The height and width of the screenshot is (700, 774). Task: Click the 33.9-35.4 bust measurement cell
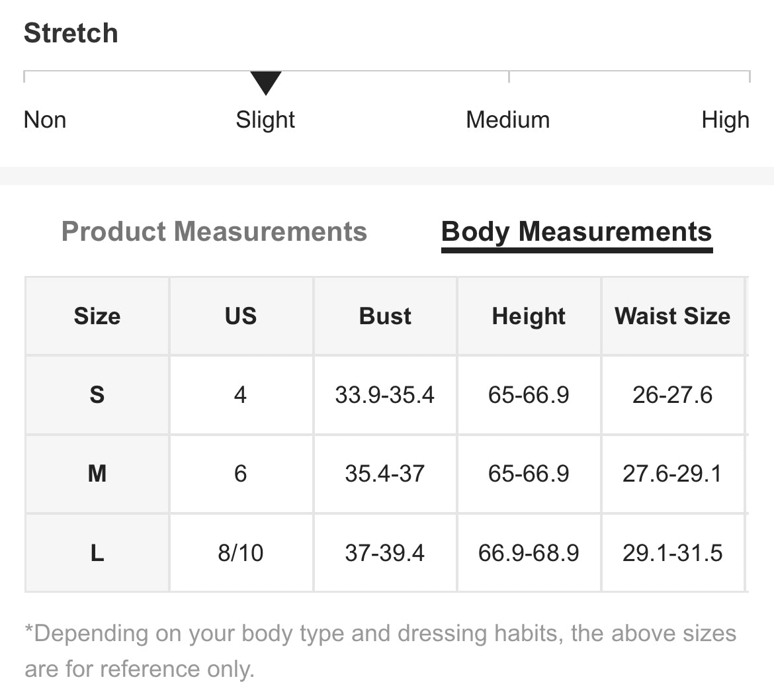[x=385, y=395]
